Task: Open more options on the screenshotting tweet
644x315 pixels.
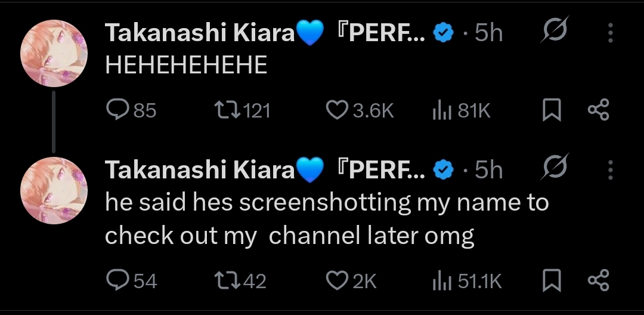Action: (610, 170)
